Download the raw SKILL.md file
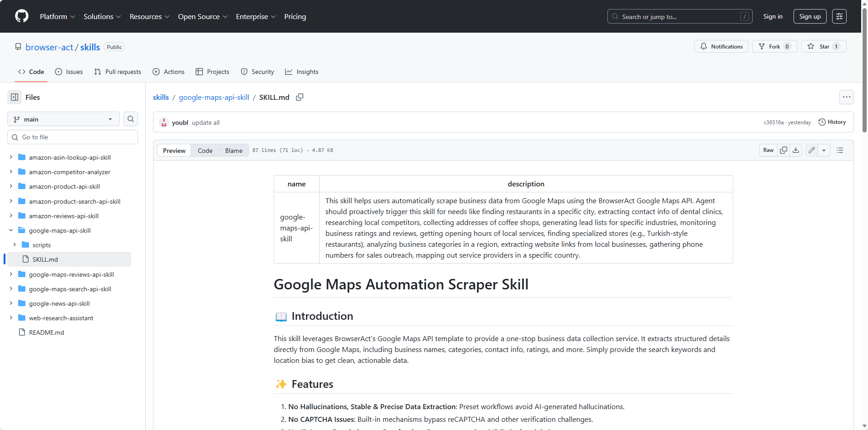 (x=796, y=150)
